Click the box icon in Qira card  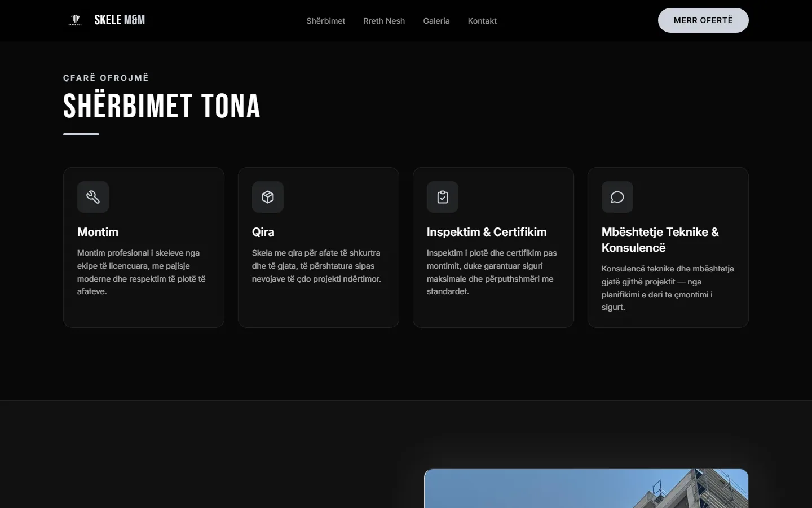(x=268, y=197)
